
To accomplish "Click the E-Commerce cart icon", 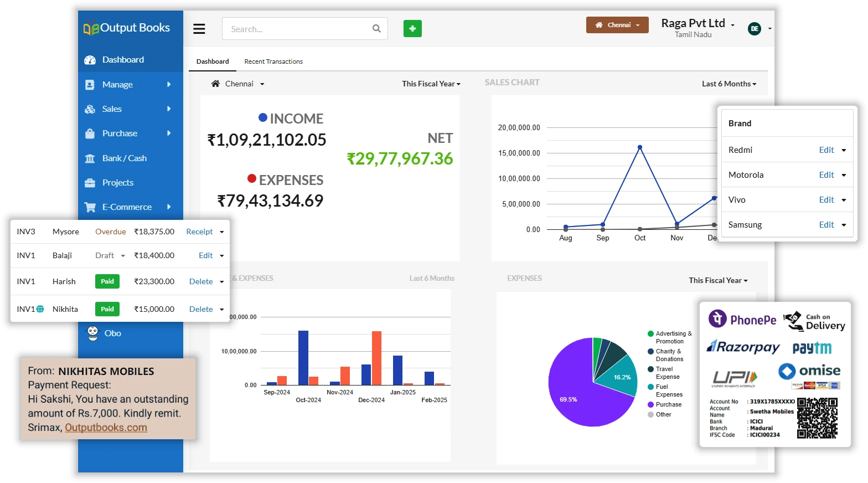I will [x=90, y=207].
